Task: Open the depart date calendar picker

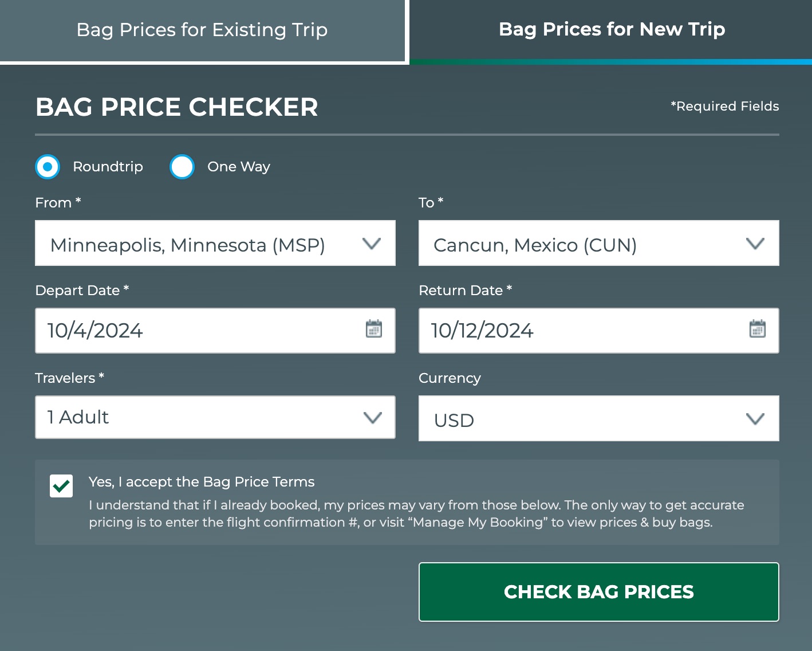Action: coord(374,330)
